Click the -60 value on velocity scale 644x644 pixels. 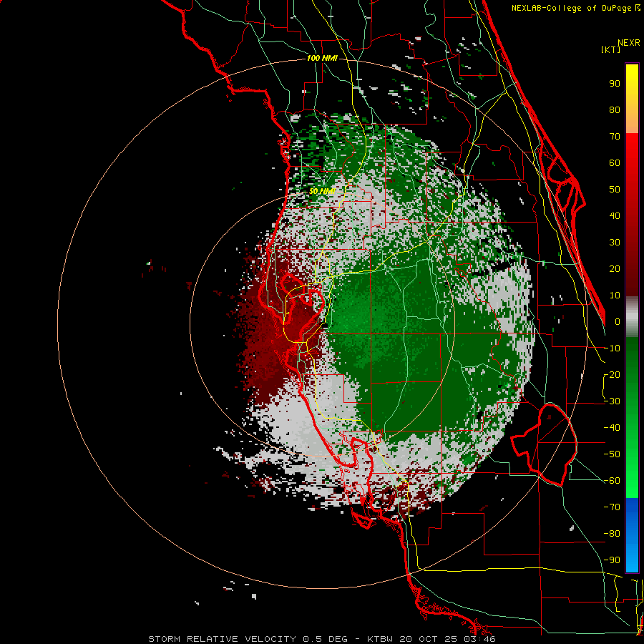(612, 481)
